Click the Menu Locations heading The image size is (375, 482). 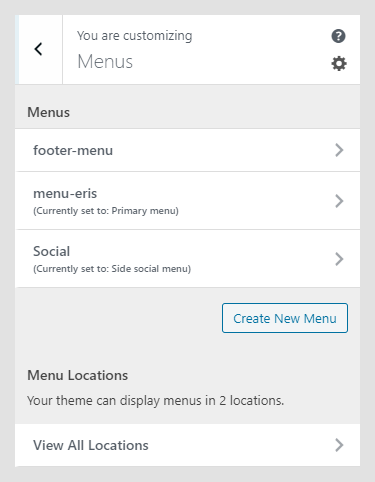[78, 375]
